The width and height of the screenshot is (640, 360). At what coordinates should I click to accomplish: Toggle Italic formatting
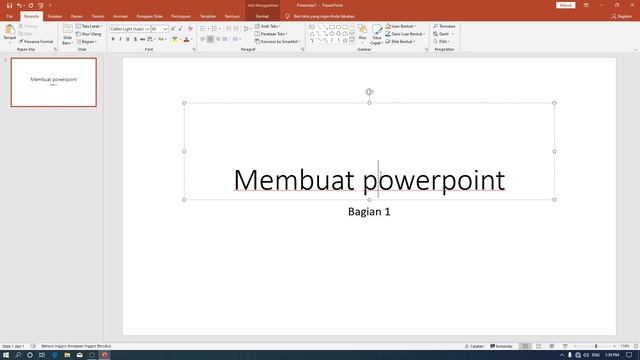point(120,39)
